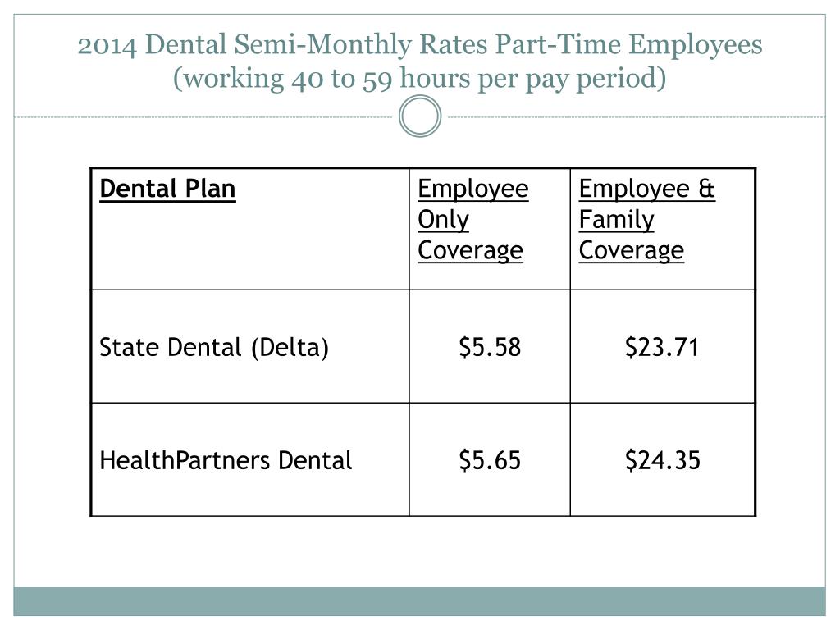
Task: Click the slide title about 2014 Dental Semi-Monthly Rates
Action: pos(419,44)
